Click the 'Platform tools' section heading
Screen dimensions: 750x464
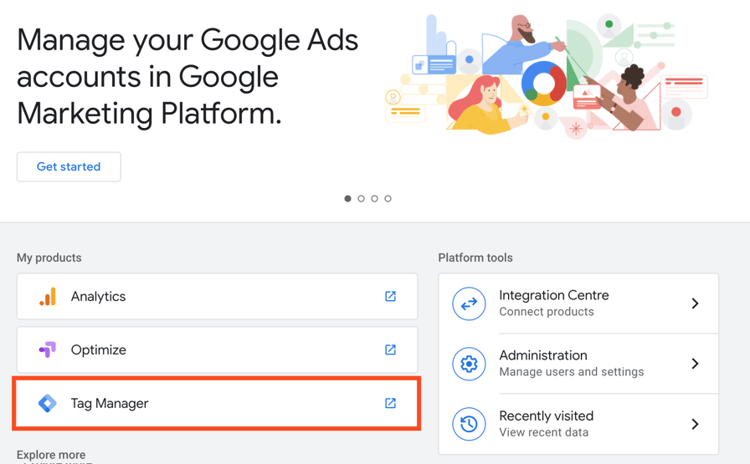pyautogui.click(x=475, y=258)
